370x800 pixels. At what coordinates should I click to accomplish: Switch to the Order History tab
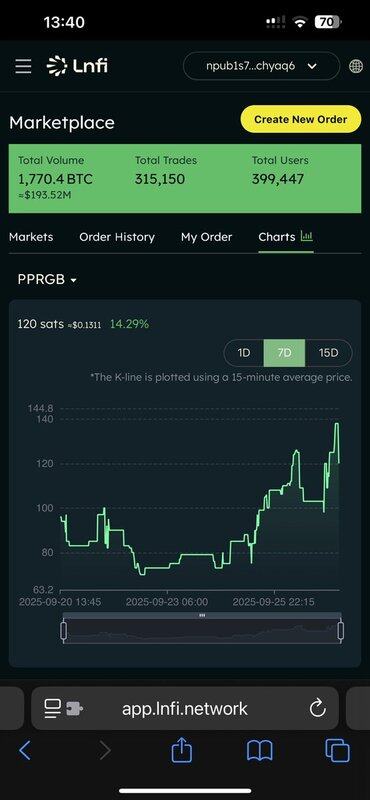(x=117, y=237)
